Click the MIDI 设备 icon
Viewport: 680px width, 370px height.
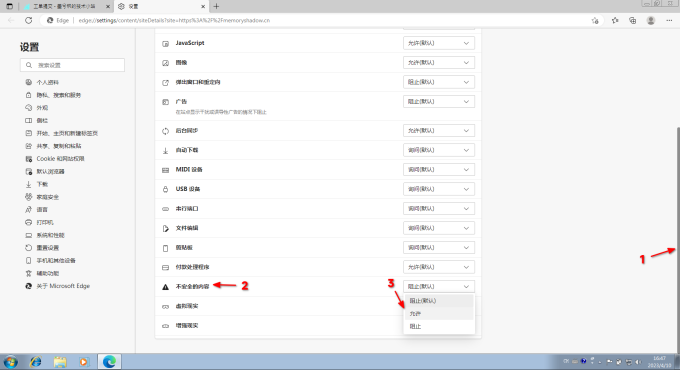(x=165, y=170)
